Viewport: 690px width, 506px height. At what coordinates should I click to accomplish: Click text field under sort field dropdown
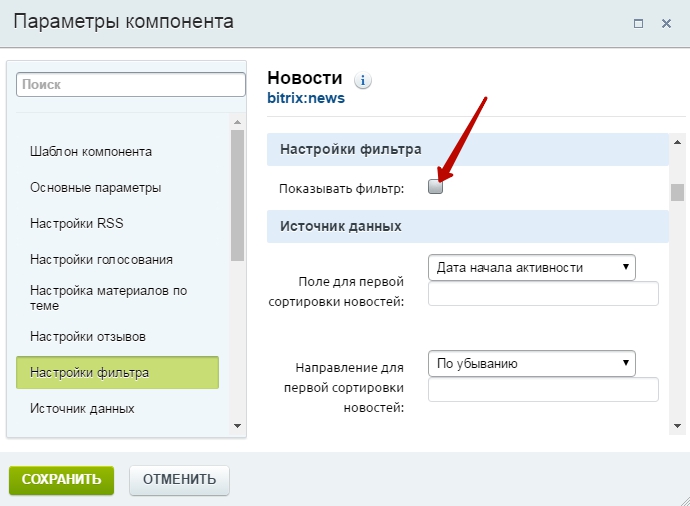coord(543,293)
